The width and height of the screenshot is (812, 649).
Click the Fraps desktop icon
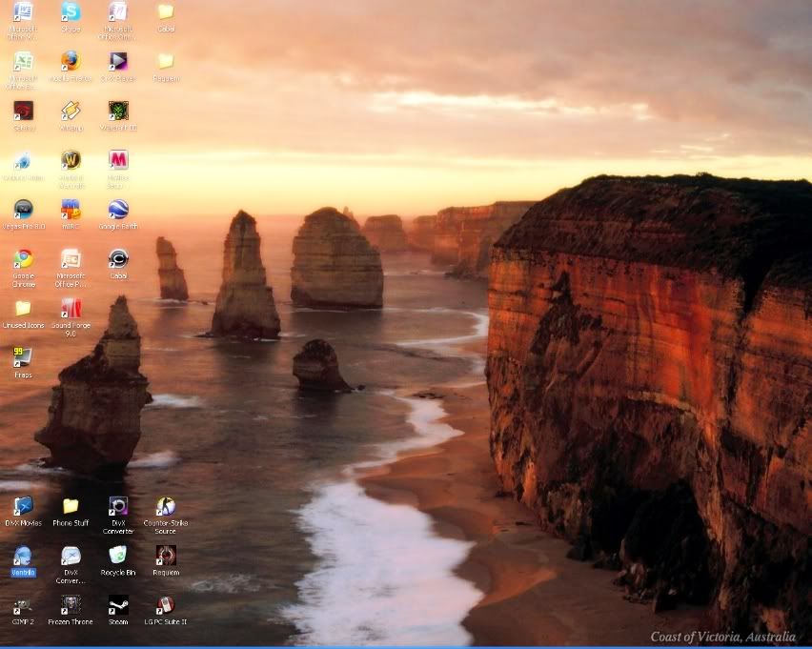tap(23, 358)
